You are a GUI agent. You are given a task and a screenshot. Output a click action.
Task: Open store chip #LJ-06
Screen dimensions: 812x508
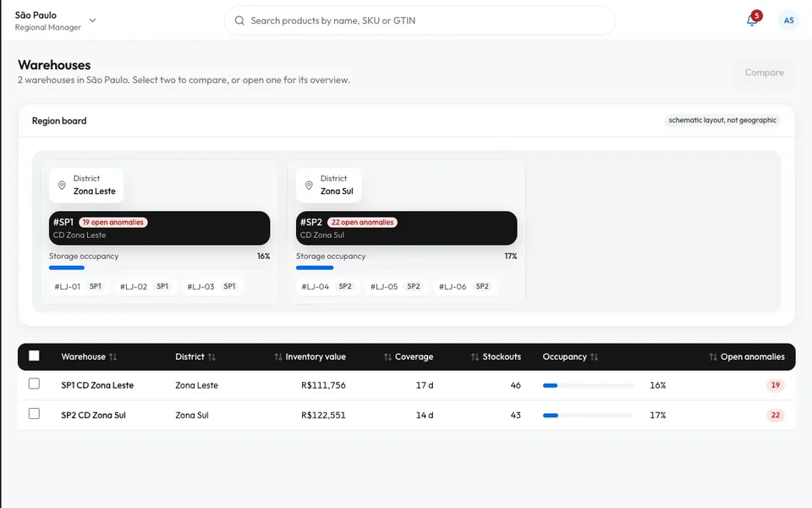pos(464,286)
